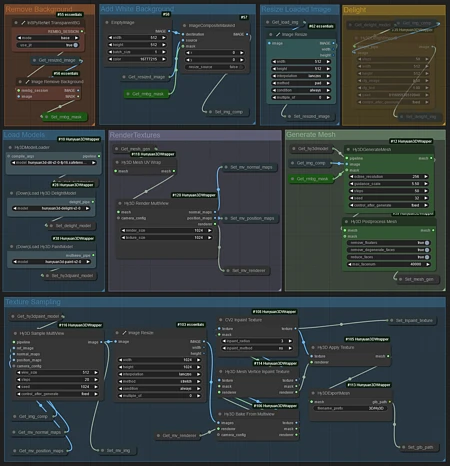Click the pencil icon on Image Remove Background node
This screenshot has height=466, width=450.
pos(27,82)
